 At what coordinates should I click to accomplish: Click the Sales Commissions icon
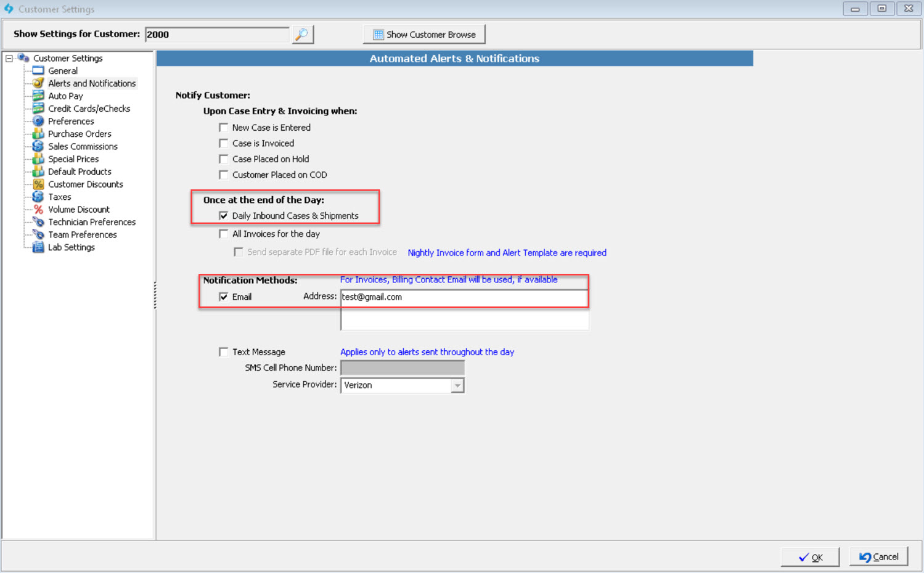pyautogui.click(x=38, y=147)
